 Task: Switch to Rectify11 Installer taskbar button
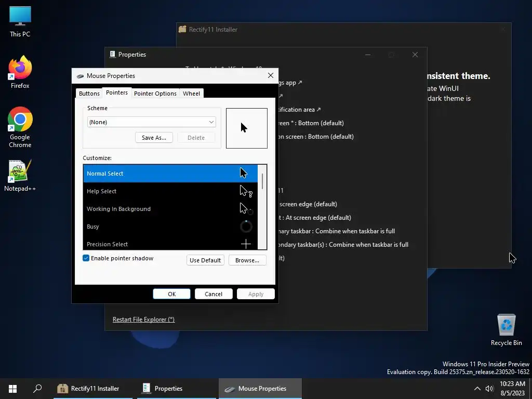[92, 389]
